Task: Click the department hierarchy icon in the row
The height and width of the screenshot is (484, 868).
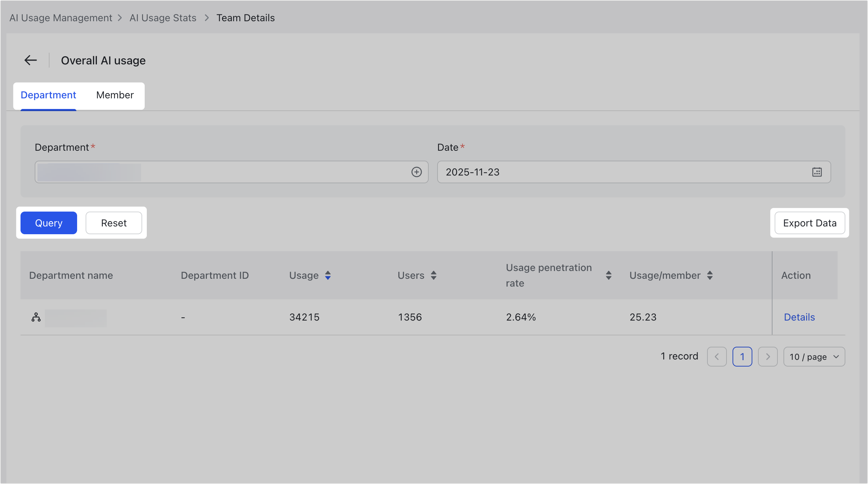Action: (36, 317)
